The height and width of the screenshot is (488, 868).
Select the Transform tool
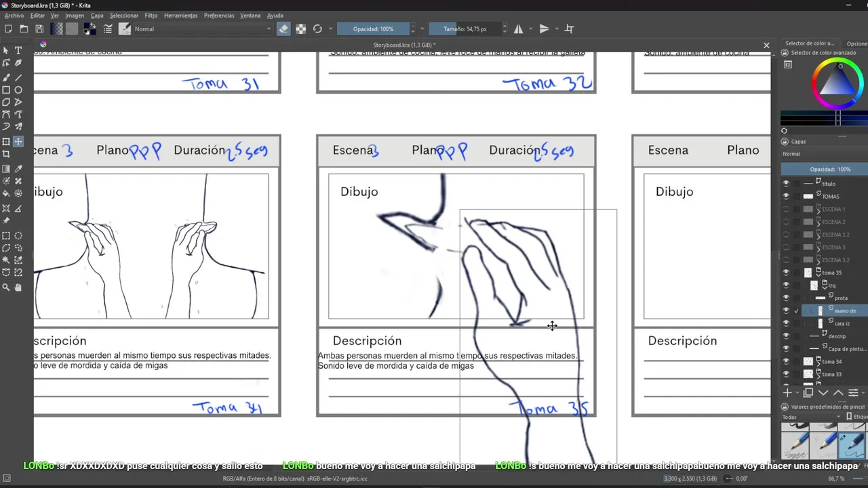coord(6,142)
